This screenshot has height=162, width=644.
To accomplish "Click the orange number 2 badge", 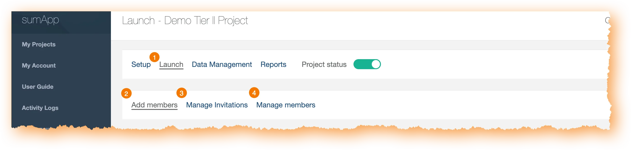I will coord(126,94).
